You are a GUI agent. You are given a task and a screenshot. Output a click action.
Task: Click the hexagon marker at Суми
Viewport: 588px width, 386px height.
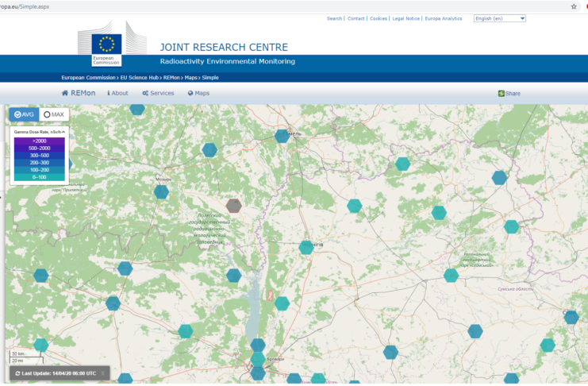coord(571,317)
